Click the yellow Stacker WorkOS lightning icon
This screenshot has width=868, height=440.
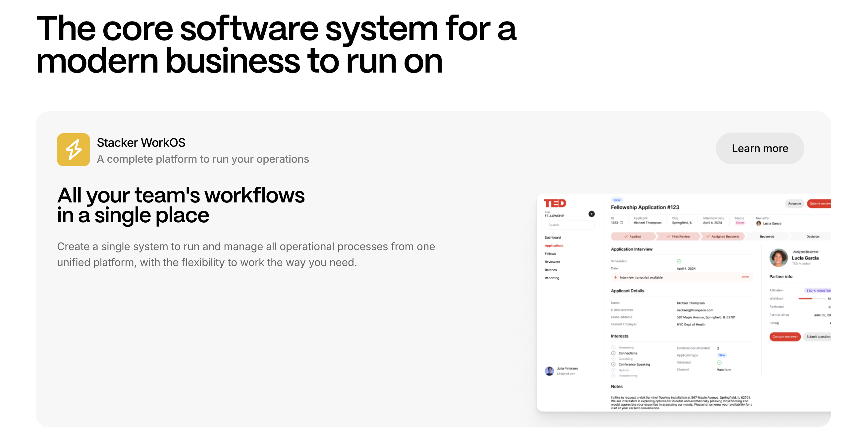point(74,149)
